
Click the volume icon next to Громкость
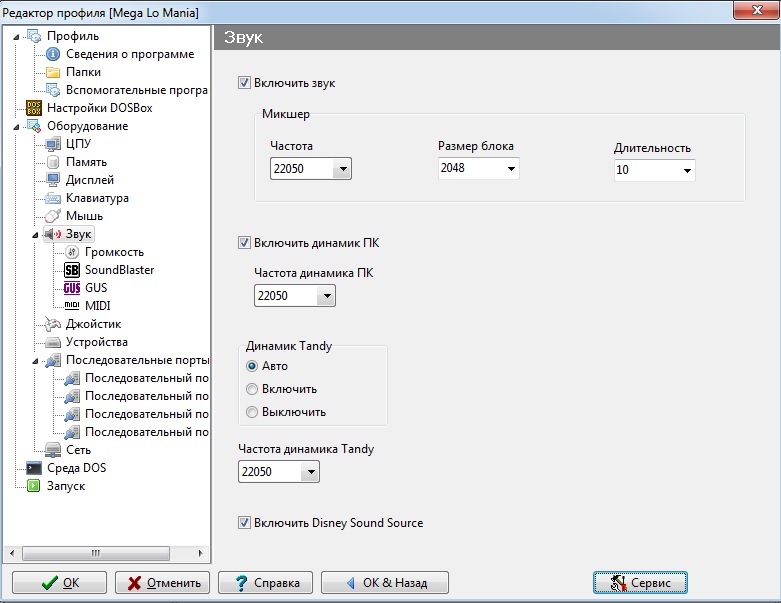pyautogui.click(x=72, y=252)
